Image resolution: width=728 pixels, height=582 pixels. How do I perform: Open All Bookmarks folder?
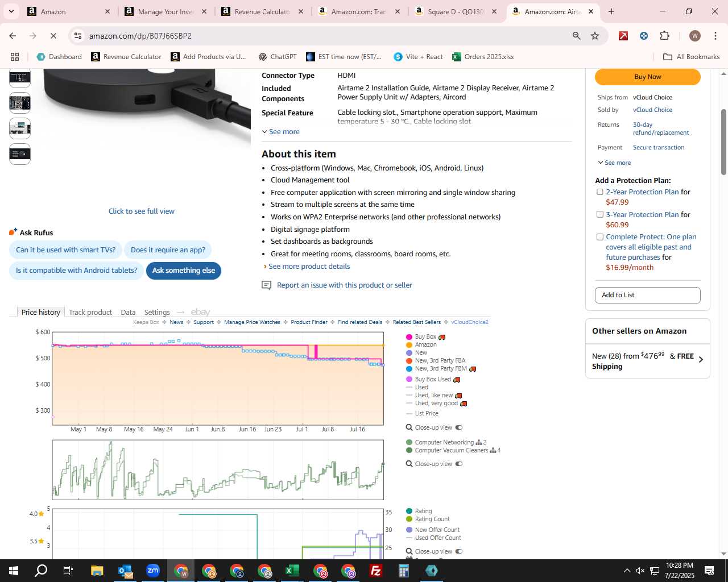pos(691,57)
